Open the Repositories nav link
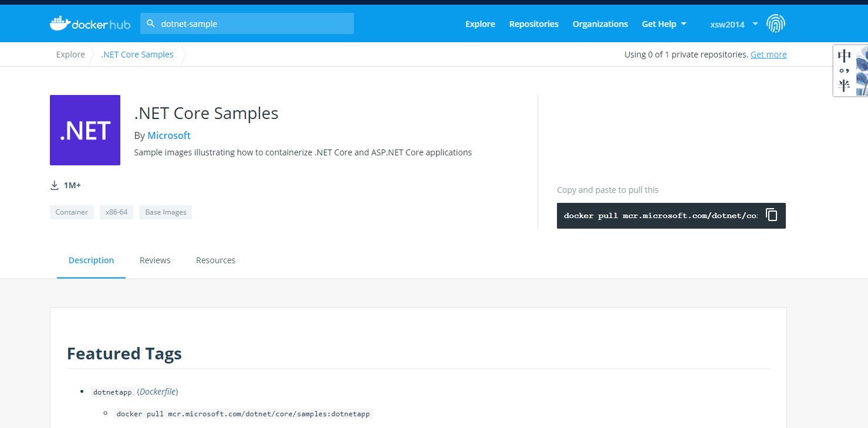 tap(533, 24)
